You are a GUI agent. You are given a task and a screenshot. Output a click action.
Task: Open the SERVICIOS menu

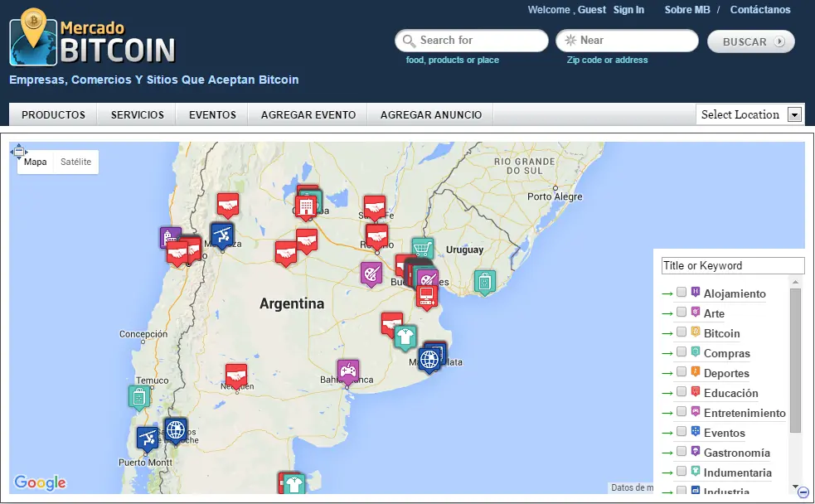[138, 114]
